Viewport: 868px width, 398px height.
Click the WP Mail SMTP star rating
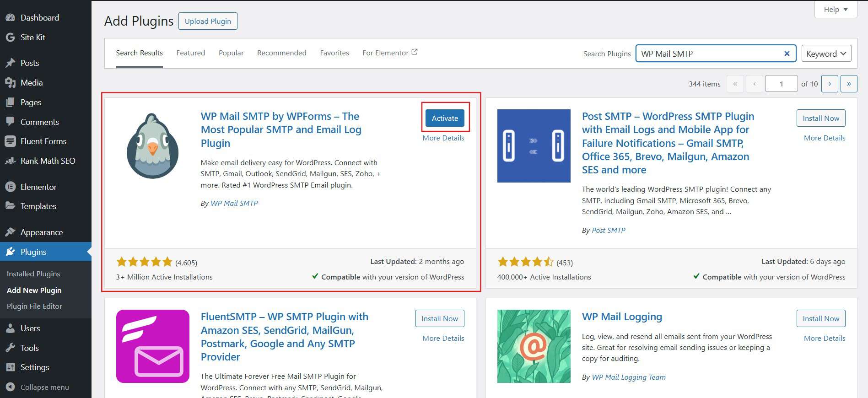[x=144, y=262]
